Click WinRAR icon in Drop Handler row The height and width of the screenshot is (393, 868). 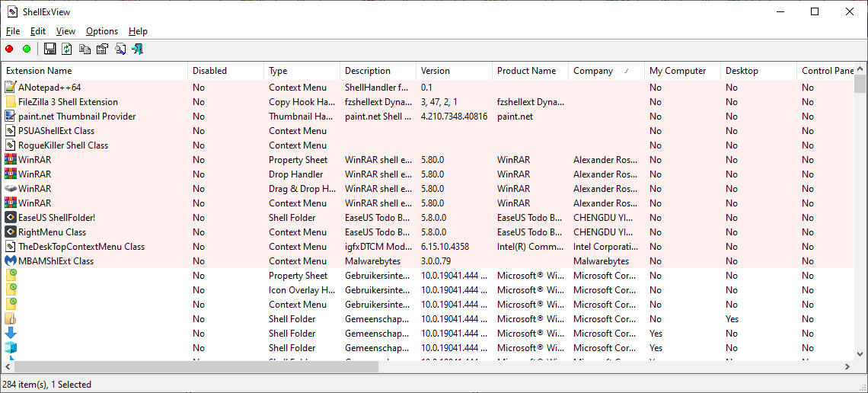coord(11,174)
